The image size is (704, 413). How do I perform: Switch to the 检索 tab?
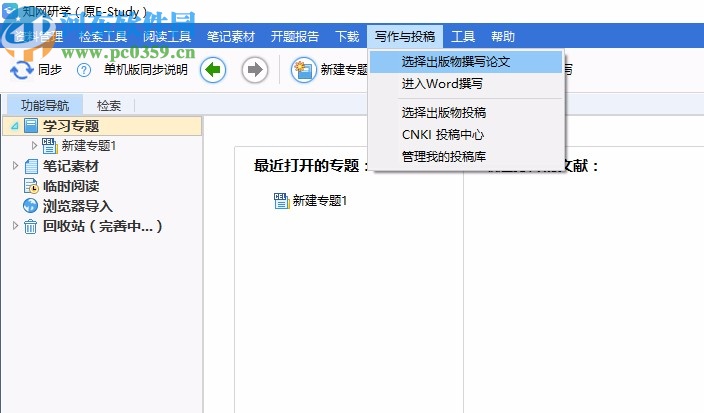(x=109, y=105)
